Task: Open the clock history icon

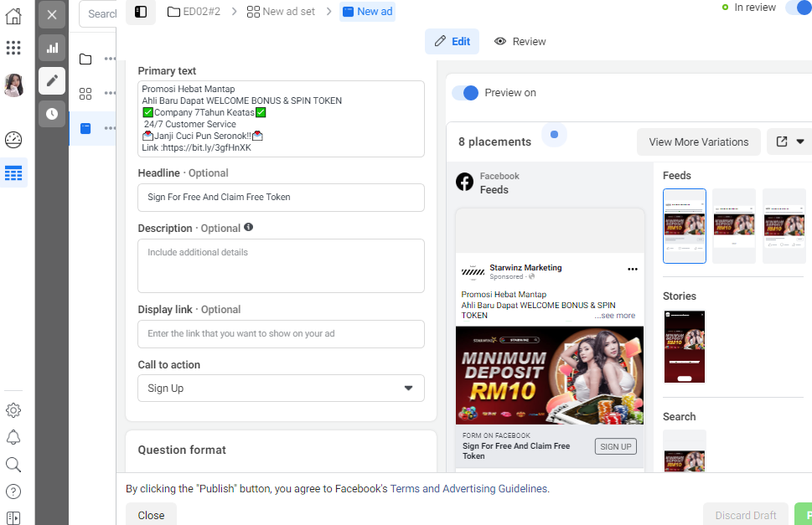Action: (52, 113)
